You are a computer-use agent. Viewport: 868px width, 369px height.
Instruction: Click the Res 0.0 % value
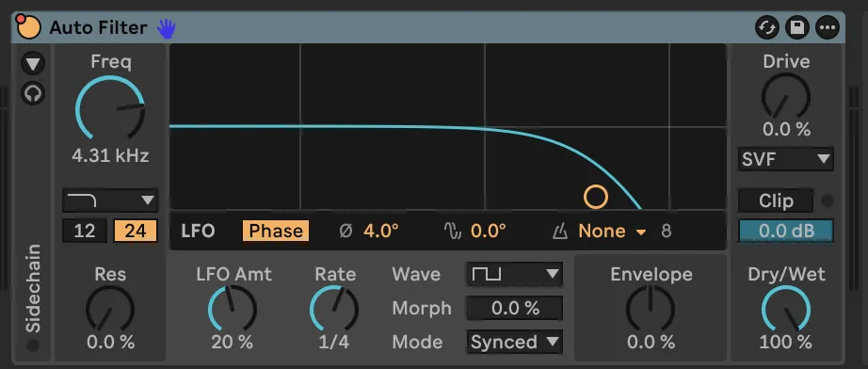click(110, 342)
